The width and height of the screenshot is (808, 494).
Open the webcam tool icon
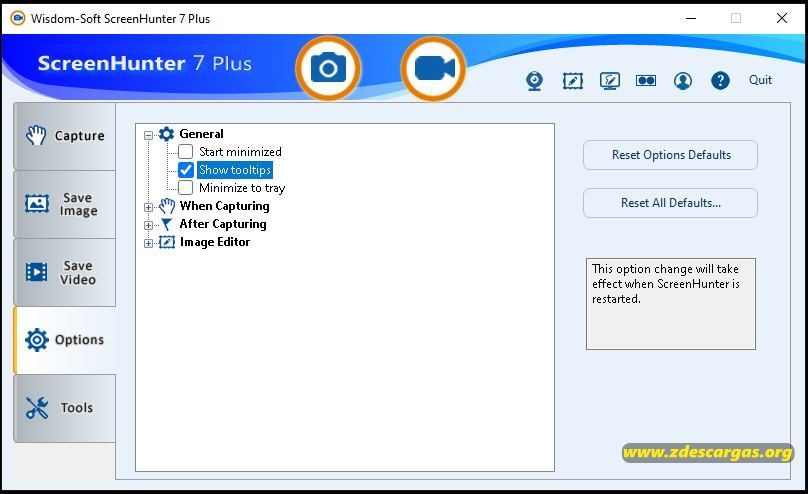534,81
